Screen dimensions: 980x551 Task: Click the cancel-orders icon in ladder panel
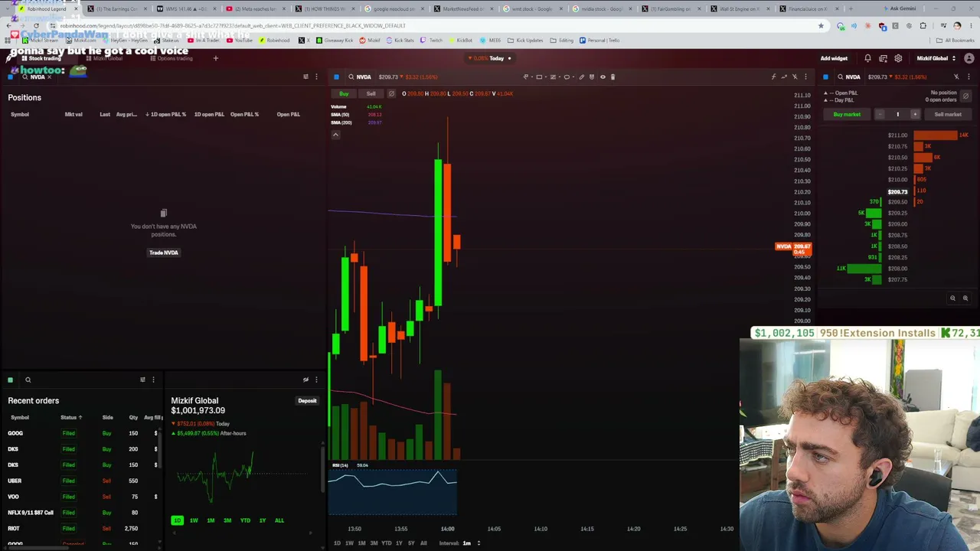click(x=965, y=96)
